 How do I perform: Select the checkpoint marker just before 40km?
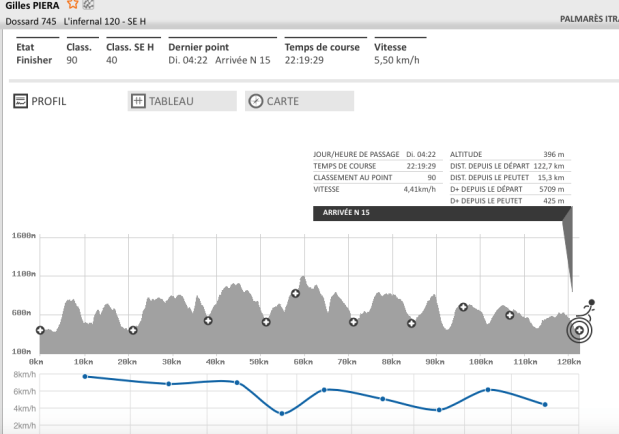[208, 321]
